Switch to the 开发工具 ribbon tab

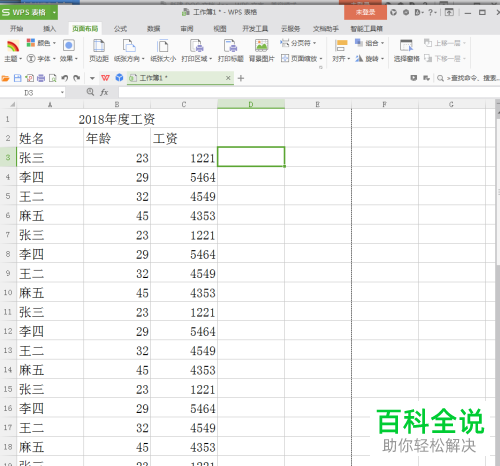[x=255, y=29]
